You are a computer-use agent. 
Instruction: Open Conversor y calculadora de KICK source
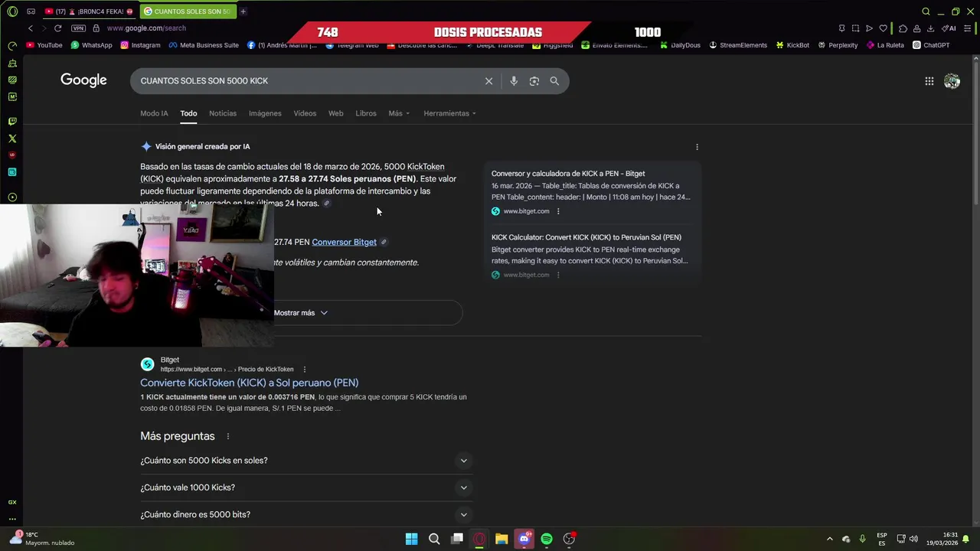(x=568, y=174)
